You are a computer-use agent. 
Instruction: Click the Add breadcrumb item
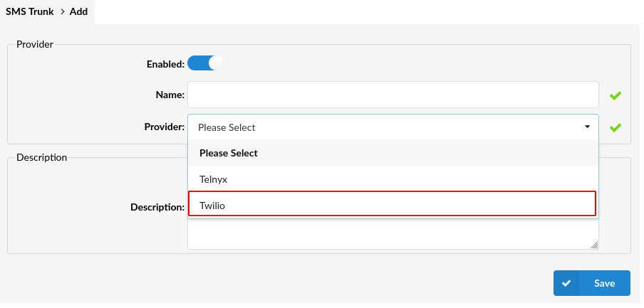click(x=78, y=11)
